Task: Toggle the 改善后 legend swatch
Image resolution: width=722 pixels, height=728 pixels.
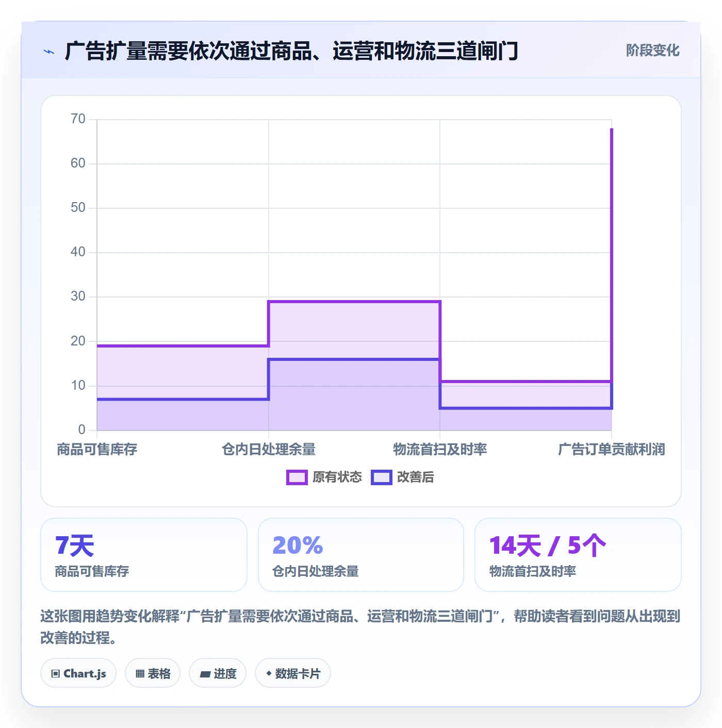Action: pos(382,477)
